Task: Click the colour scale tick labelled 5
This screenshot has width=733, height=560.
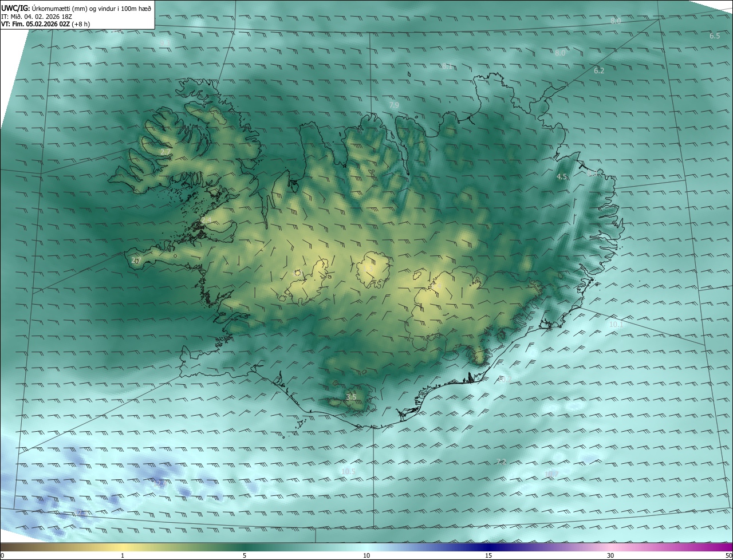Action: [x=245, y=555]
